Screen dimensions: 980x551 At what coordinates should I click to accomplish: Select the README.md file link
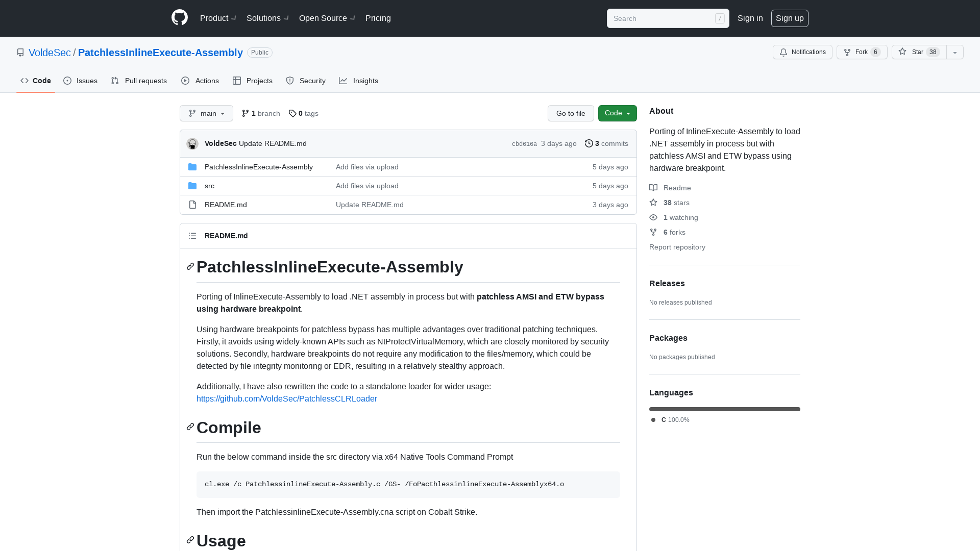click(226, 204)
